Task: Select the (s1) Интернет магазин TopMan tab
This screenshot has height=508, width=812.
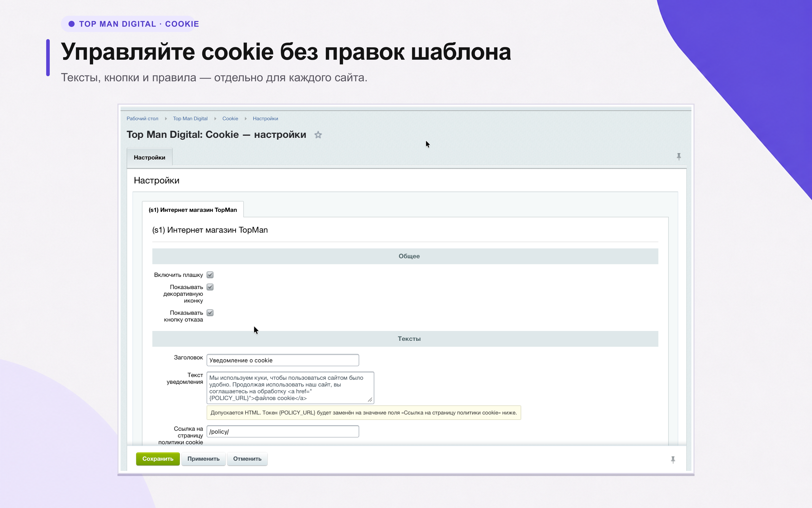Action: [x=193, y=210]
